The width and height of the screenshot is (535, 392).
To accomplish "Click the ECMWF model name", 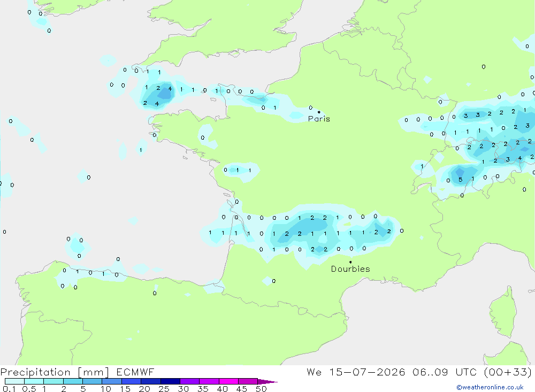I will tap(135, 372).
